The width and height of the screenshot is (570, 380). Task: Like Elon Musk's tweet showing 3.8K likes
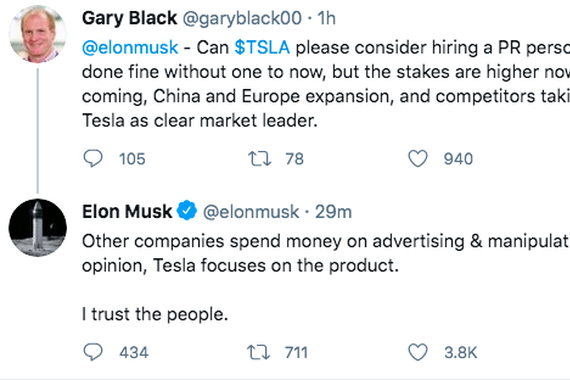pyautogui.click(x=418, y=352)
